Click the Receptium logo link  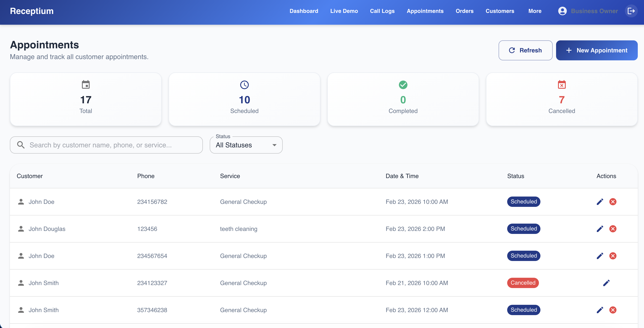(x=32, y=11)
